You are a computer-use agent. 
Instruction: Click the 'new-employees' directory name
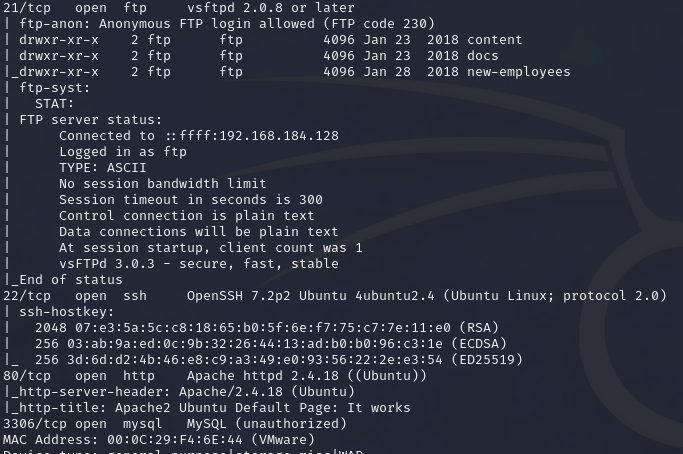point(518,72)
